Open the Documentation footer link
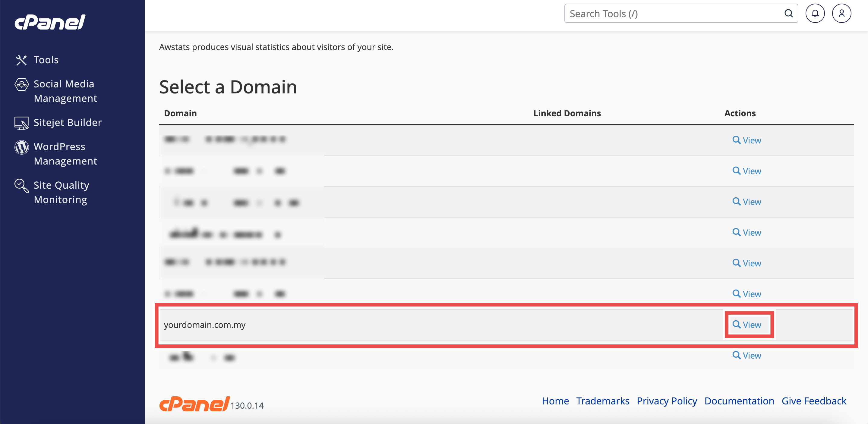The image size is (868, 424). tap(739, 401)
